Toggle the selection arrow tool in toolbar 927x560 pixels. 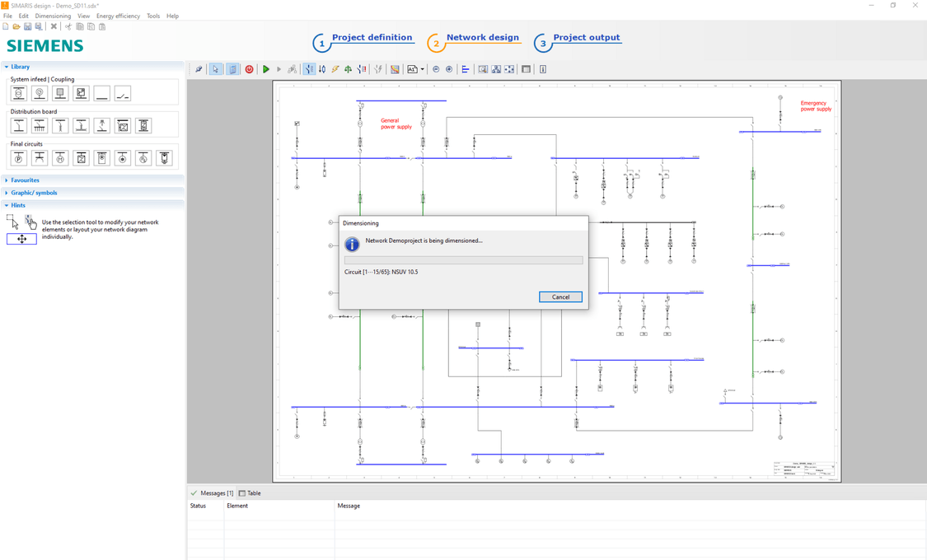215,68
